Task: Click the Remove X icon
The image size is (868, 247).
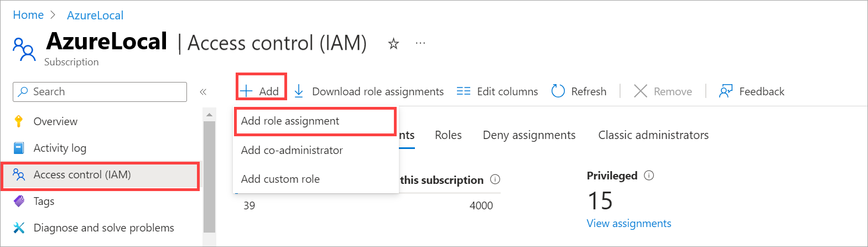Action: 640,91
